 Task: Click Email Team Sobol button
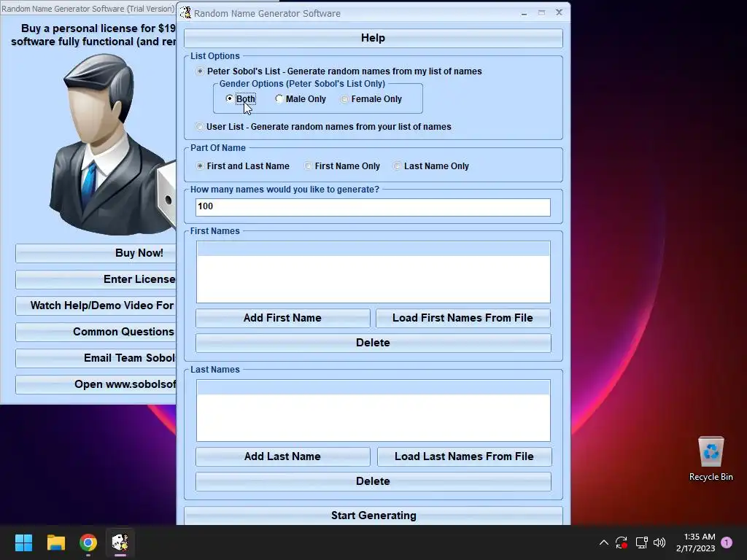[96, 358]
